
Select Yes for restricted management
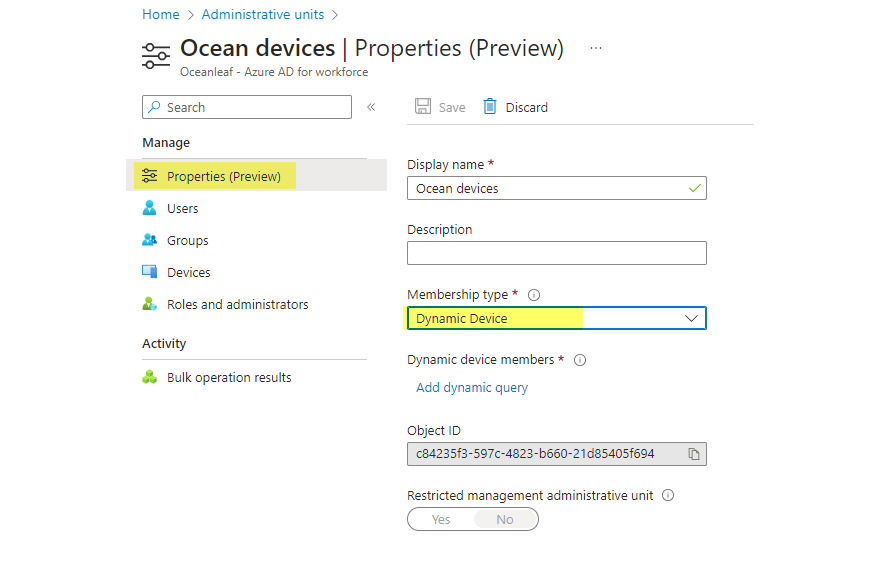441,519
